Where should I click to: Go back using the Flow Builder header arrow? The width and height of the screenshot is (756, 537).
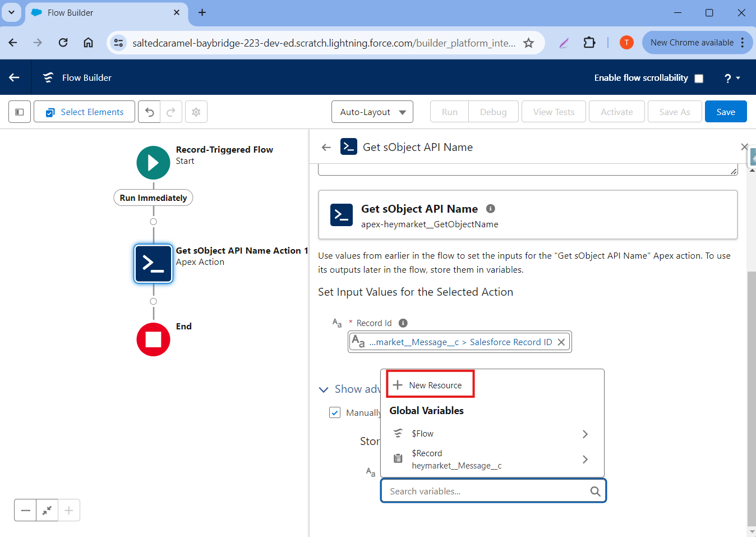click(x=15, y=77)
